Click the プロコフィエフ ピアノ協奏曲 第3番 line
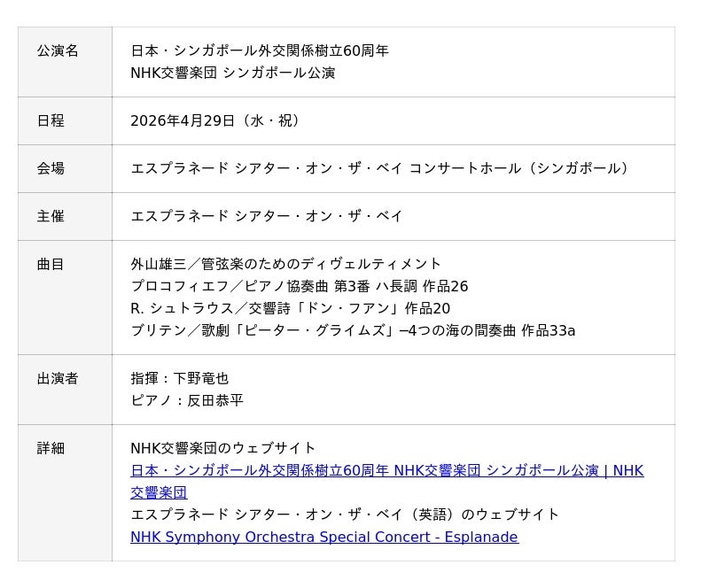 pos(299,286)
